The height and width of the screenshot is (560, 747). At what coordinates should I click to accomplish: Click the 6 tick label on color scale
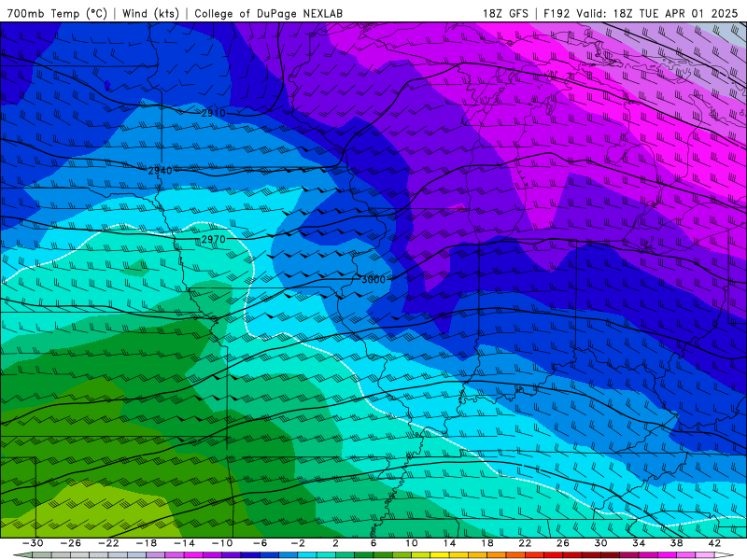click(x=373, y=543)
